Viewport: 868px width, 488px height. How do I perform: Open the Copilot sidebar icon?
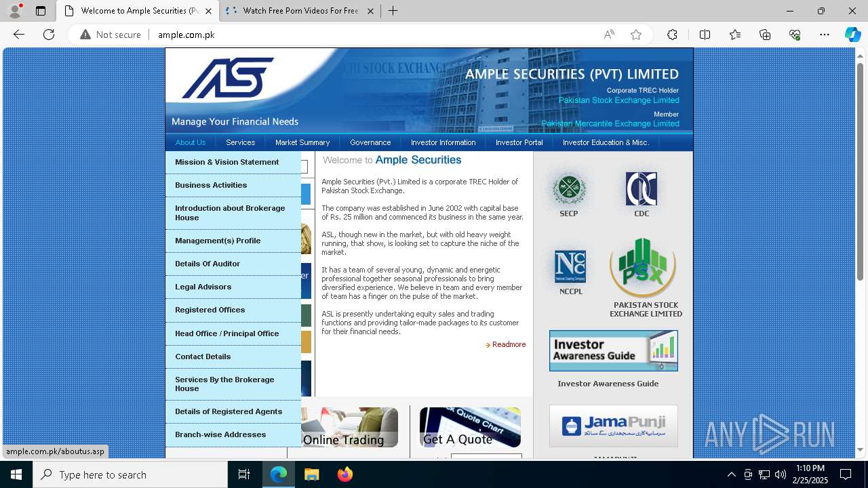click(x=852, y=35)
